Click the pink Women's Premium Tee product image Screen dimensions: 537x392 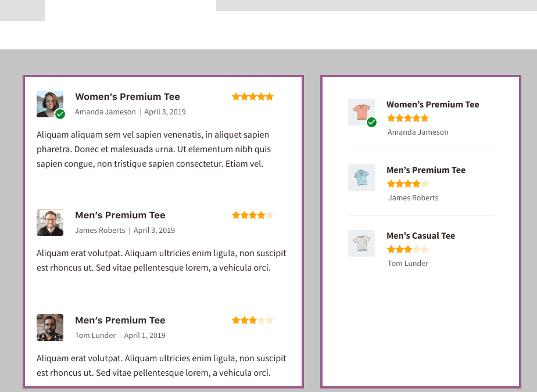[x=361, y=112]
